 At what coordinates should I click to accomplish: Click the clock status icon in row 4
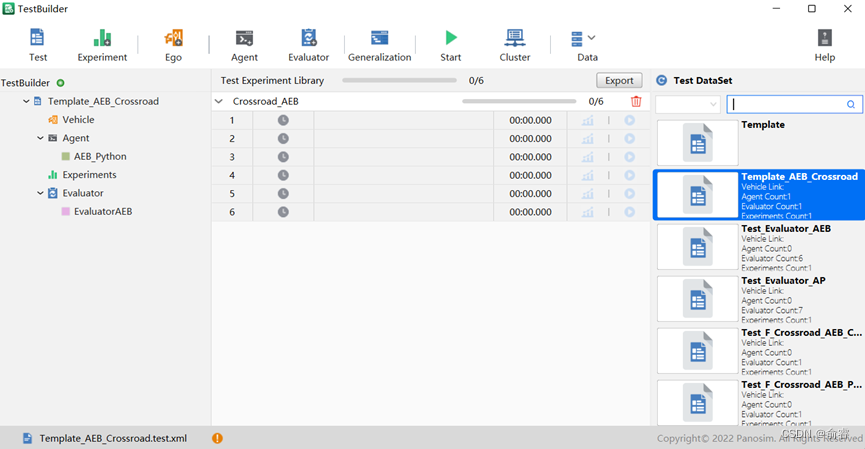coord(283,175)
